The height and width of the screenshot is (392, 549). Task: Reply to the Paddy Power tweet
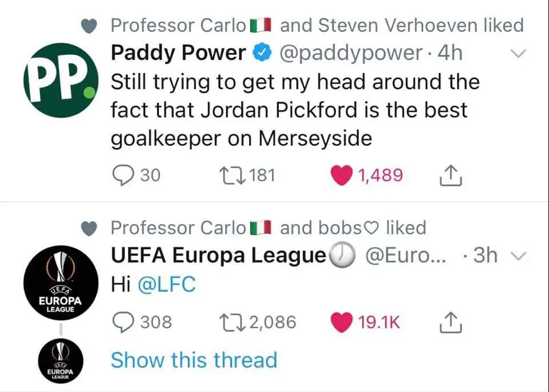pyautogui.click(x=122, y=176)
